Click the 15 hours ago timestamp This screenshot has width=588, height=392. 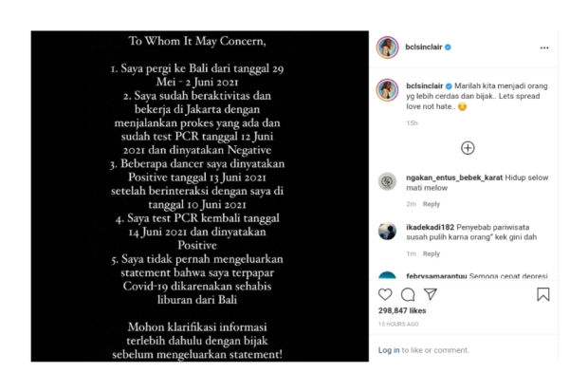[x=398, y=324]
